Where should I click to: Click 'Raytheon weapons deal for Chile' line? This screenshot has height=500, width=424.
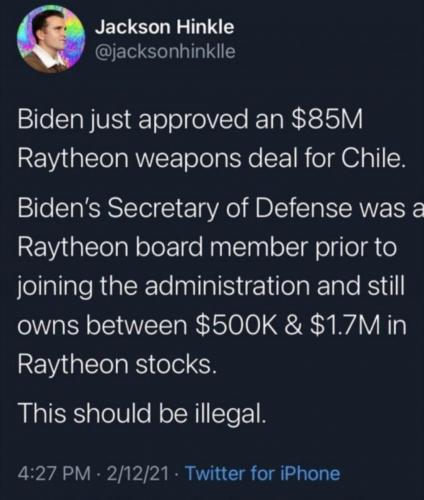[212, 157]
